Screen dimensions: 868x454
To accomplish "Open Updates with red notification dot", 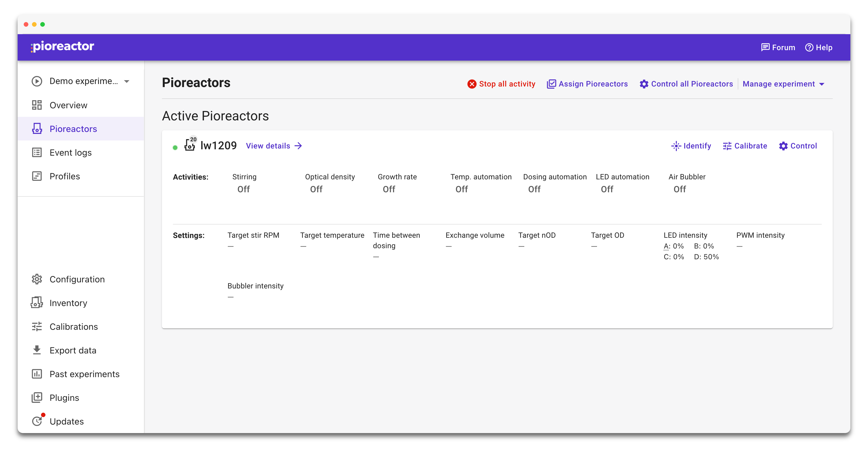I will pos(66,421).
